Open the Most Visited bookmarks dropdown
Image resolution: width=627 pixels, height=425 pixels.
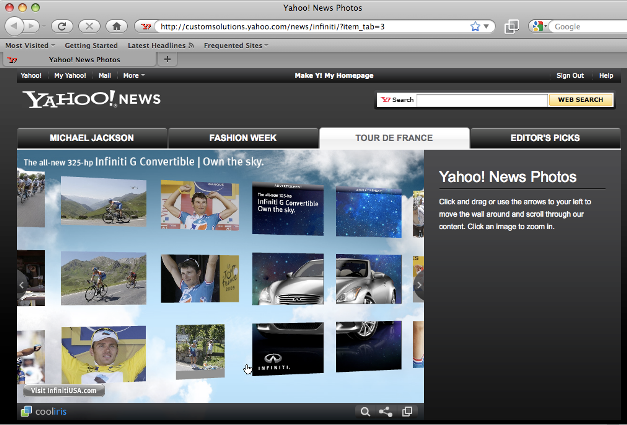30,45
